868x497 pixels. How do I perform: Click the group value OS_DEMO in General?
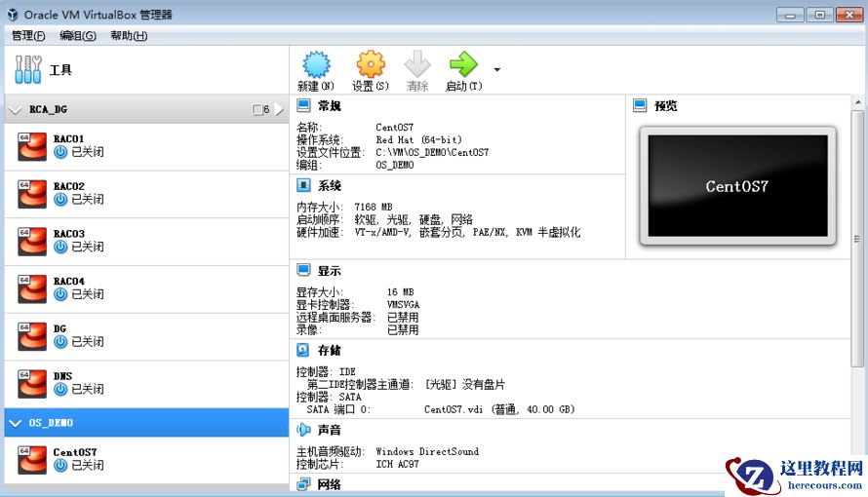[395, 166]
